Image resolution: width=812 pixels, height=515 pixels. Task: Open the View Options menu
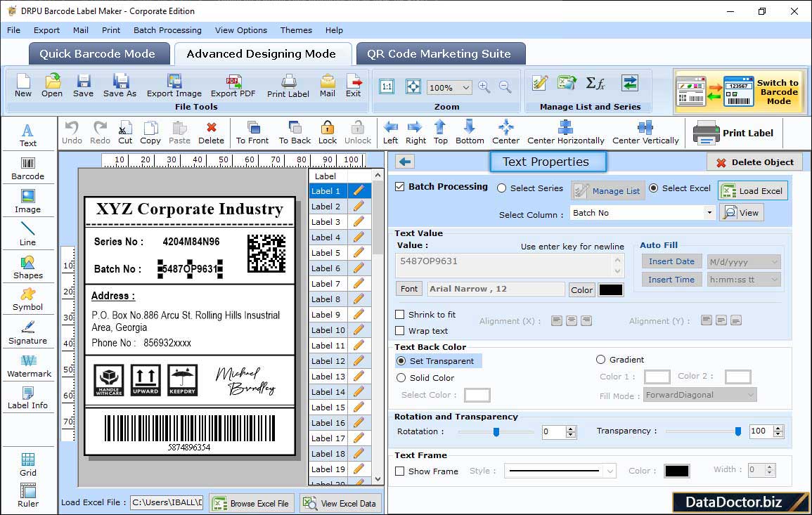(x=241, y=30)
